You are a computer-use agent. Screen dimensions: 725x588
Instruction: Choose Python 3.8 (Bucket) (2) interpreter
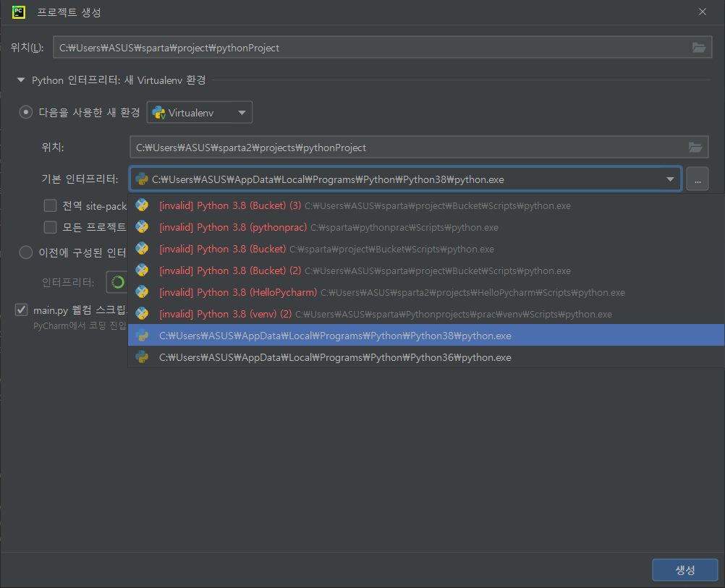(x=426, y=270)
